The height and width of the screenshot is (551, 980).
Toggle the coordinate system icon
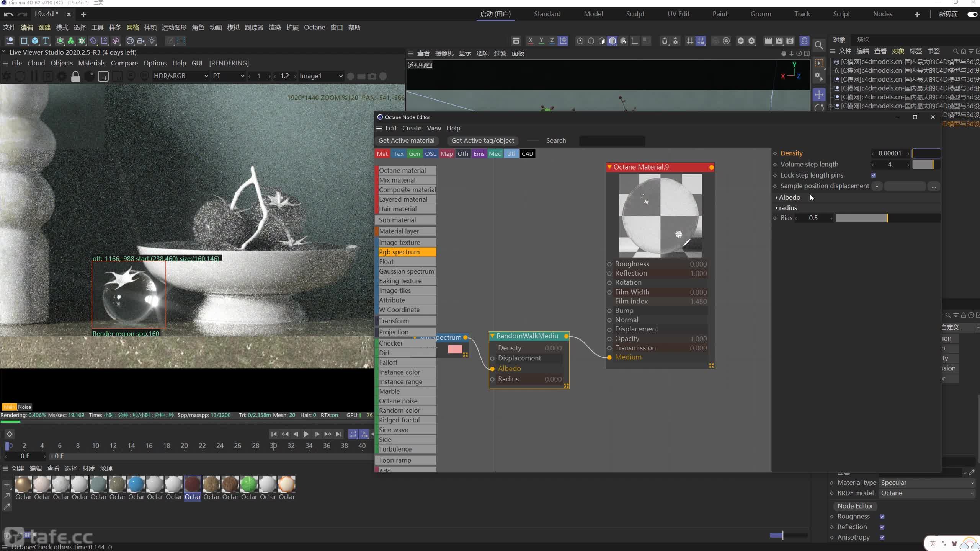pos(563,41)
